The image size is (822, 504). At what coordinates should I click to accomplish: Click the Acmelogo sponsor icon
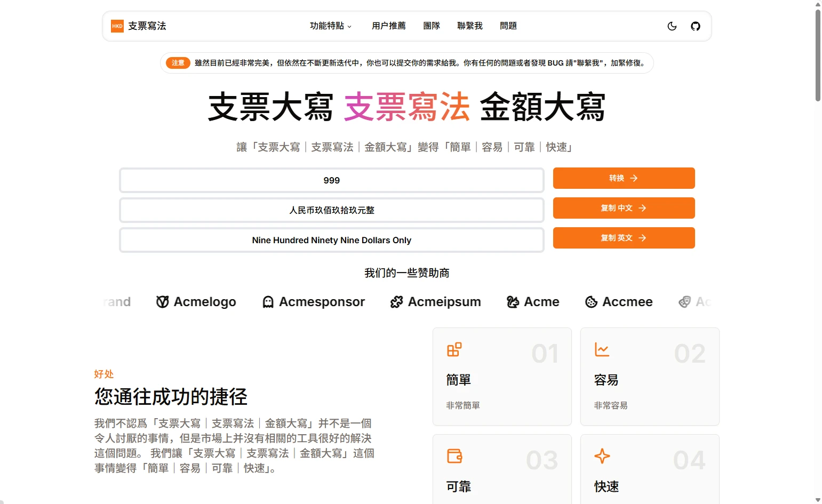click(x=162, y=302)
